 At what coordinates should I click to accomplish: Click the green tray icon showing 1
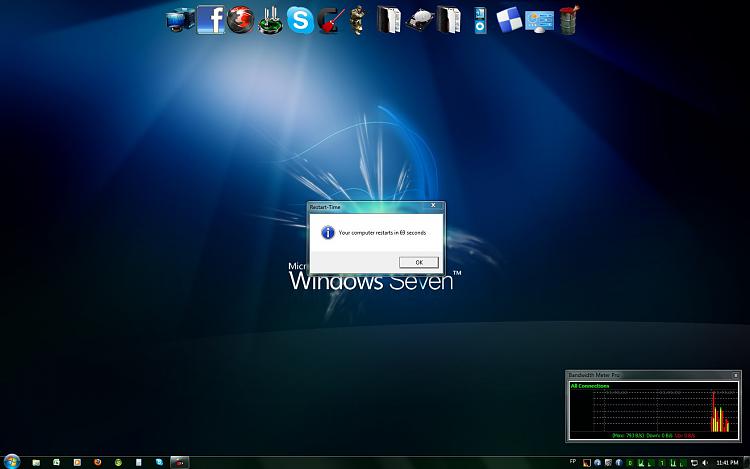point(662,463)
